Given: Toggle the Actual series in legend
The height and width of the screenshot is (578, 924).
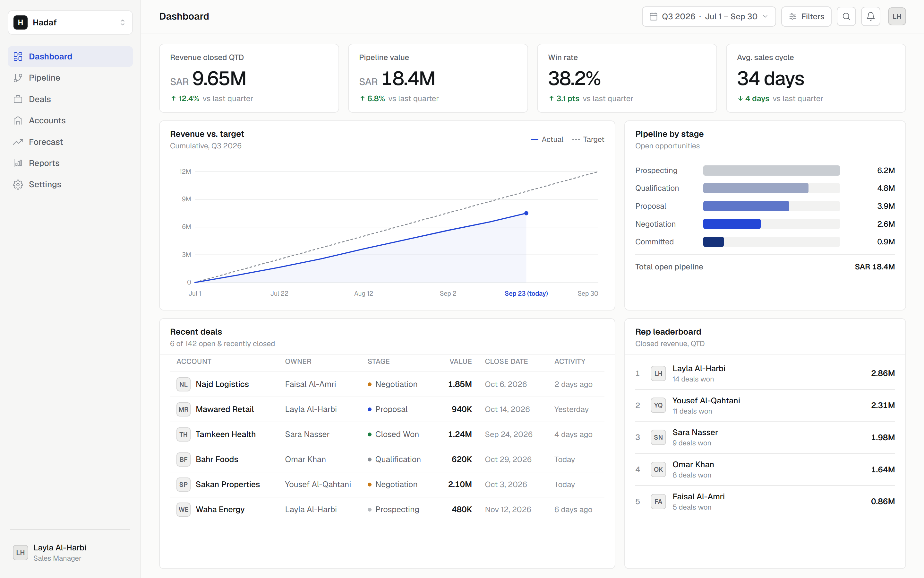Looking at the screenshot, I should (547, 140).
